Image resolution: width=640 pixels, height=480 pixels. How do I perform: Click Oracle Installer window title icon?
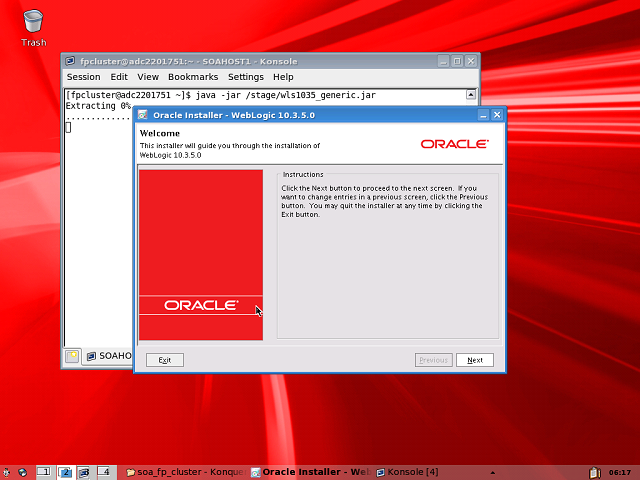142,115
